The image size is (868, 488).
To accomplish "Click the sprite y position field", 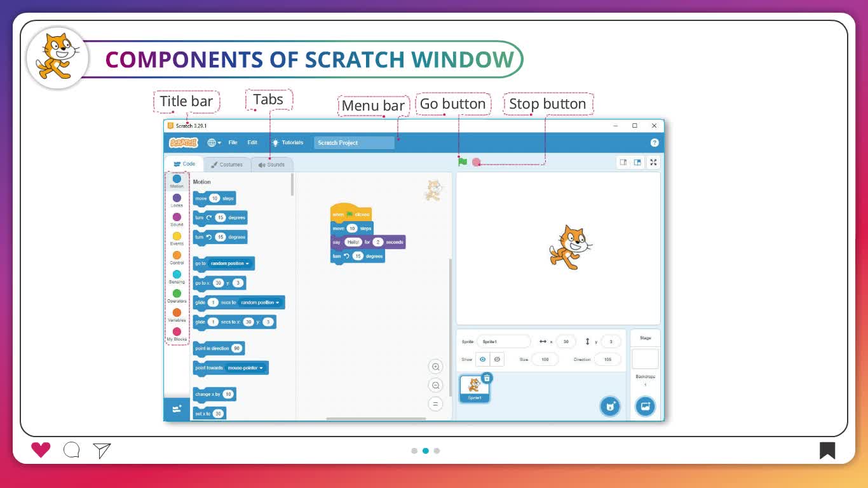I will tap(611, 342).
